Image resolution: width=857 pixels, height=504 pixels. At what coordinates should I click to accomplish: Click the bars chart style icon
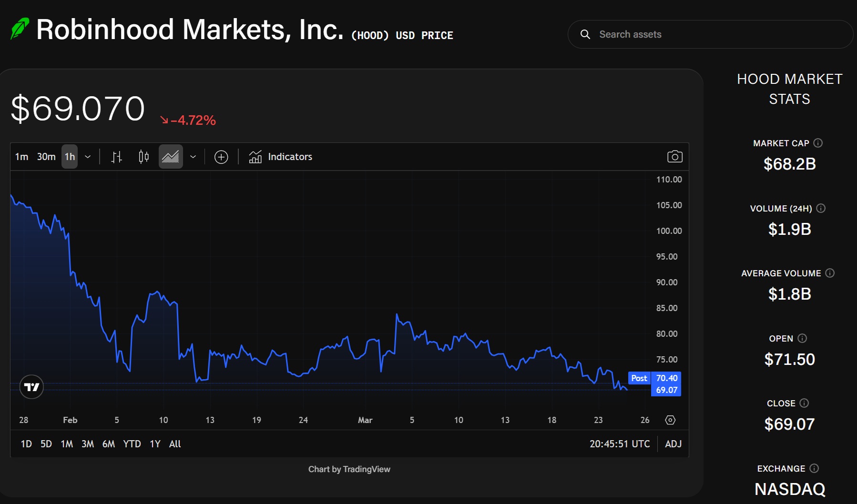click(117, 157)
